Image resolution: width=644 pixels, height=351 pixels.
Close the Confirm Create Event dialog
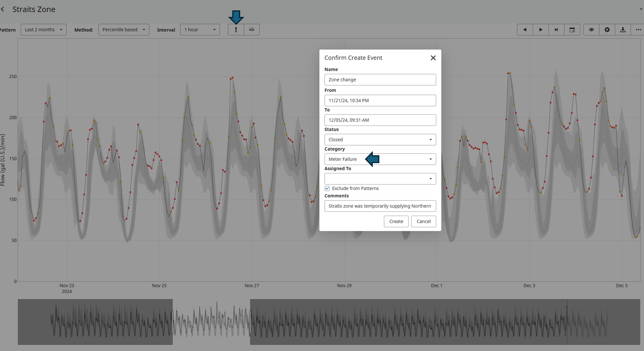[433, 58]
